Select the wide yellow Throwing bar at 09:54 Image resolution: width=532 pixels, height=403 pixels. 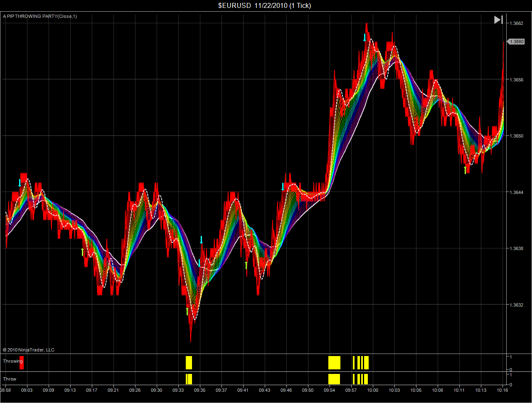(x=334, y=363)
